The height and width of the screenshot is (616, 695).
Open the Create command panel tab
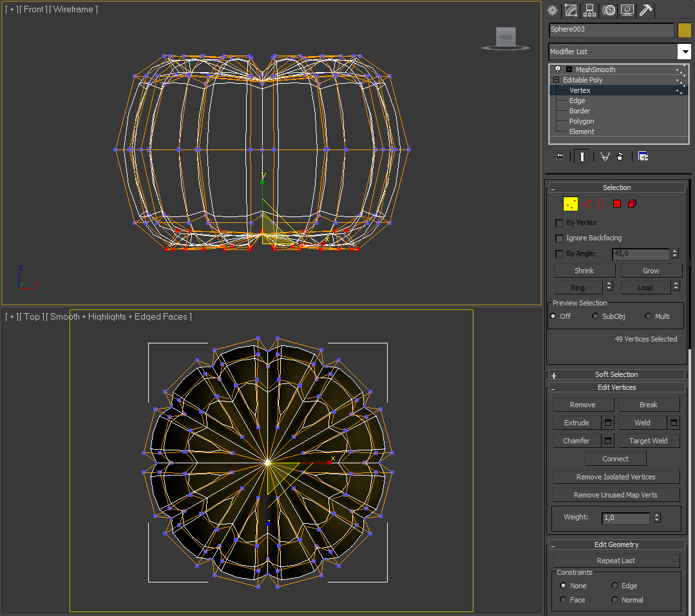click(552, 10)
